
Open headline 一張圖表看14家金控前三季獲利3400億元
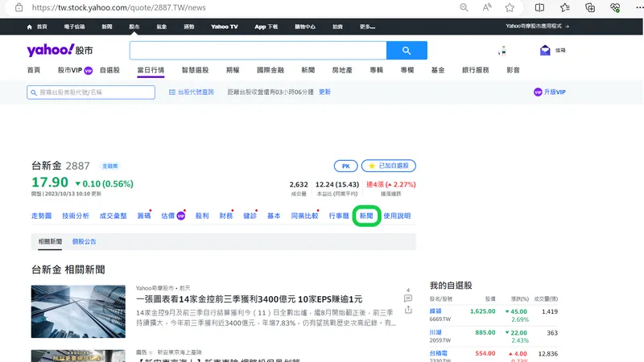click(x=250, y=299)
